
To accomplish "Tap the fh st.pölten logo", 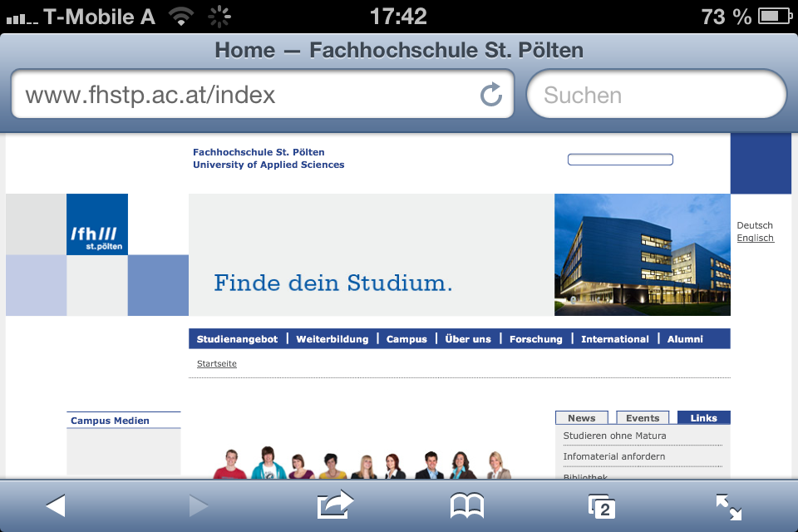I will pyautogui.click(x=97, y=224).
